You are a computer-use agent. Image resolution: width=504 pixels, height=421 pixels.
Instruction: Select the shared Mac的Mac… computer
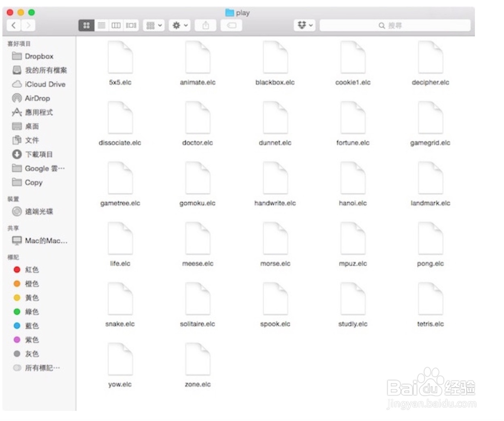(40, 240)
